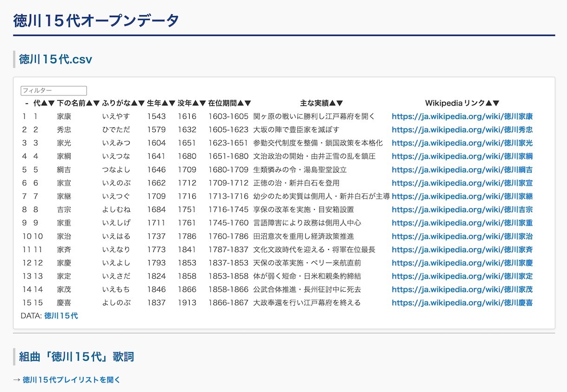The width and height of the screenshot is (567, 392).
Task: Open Wikipedia link for 徳川家茂
Action: click(462, 289)
